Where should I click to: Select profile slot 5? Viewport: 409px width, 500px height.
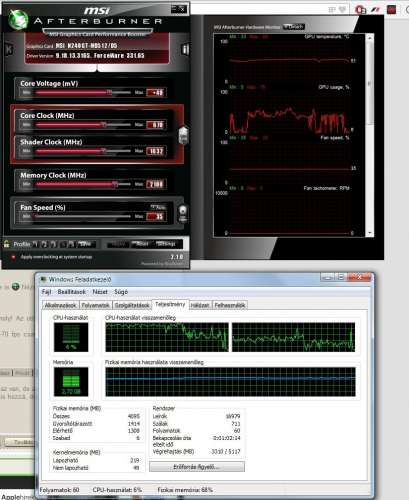(71, 244)
